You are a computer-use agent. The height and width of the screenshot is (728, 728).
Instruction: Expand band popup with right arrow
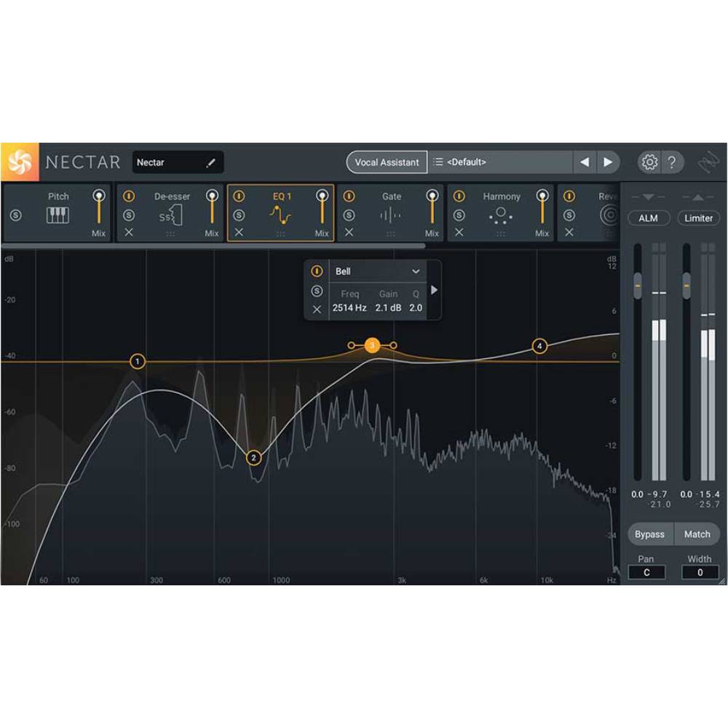point(434,290)
